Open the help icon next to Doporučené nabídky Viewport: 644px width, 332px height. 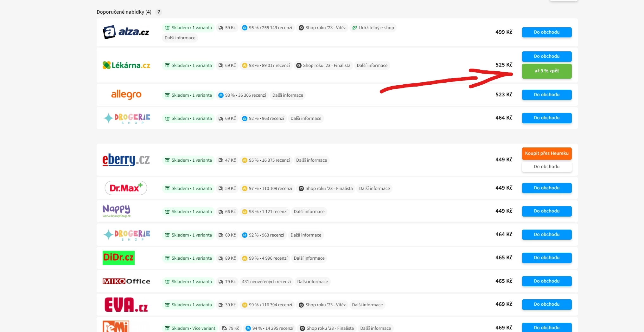(159, 12)
